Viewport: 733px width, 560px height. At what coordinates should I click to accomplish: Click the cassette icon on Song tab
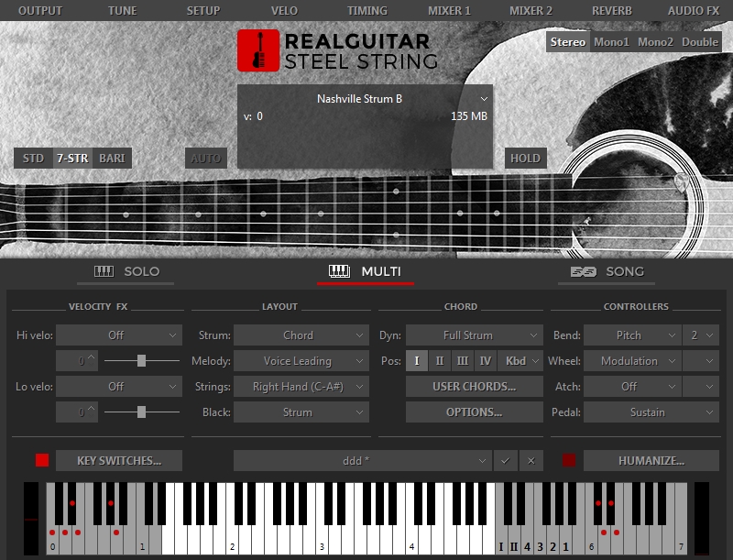click(585, 271)
